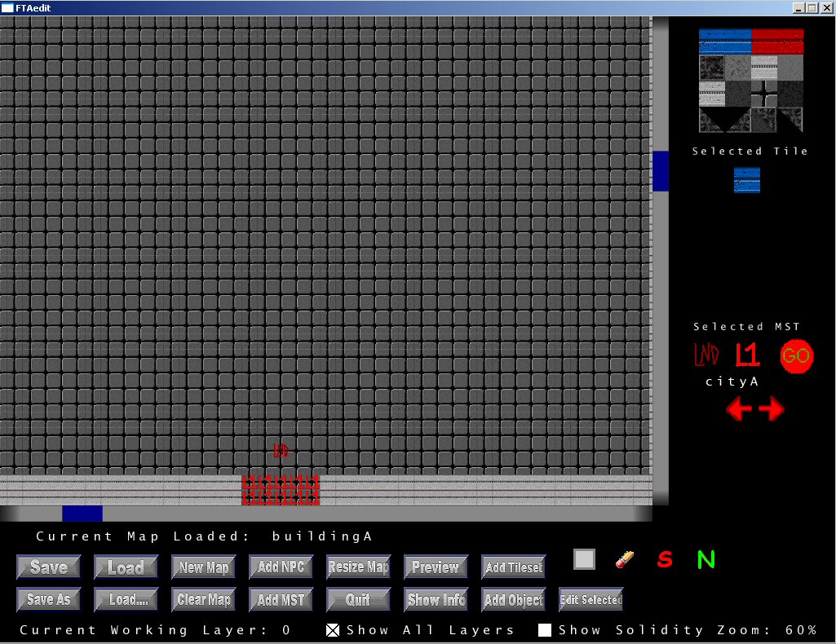Click the Save button
The image size is (836, 644).
(x=48, y=567)
